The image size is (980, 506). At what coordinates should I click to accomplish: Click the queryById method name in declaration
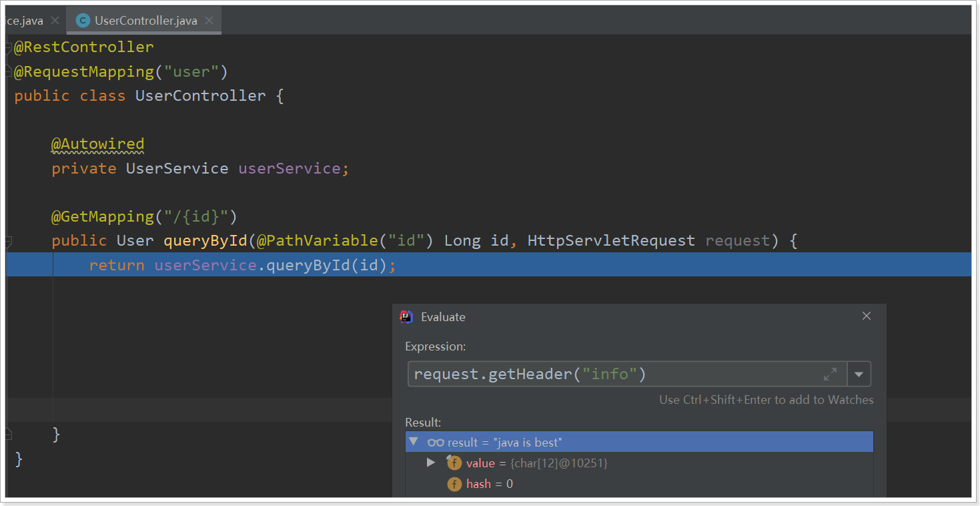(x=205, y=240)
